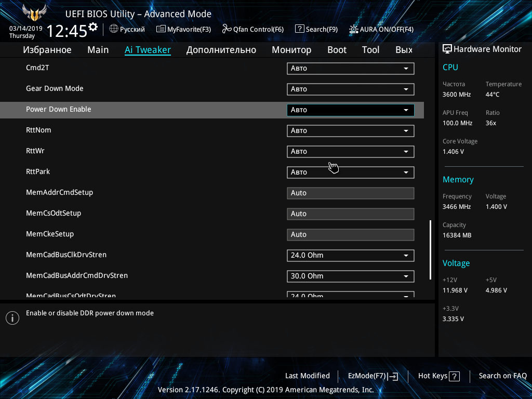532x399 pixels.
Task: Click the Hot Keys question icon
Action: point(454,376)
